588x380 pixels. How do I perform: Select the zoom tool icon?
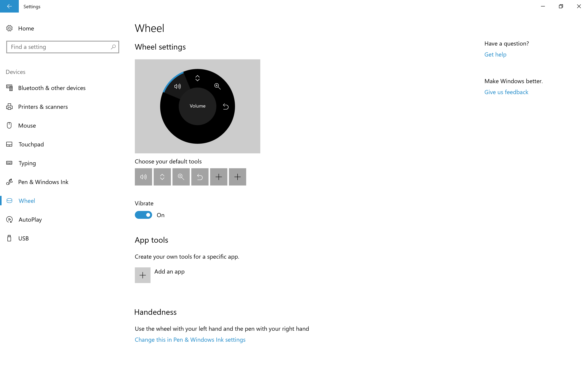coord(181,176)
